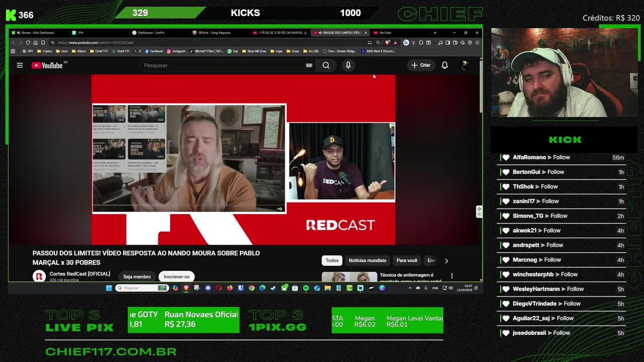Open the three-dot menu of the recommended video
Screen dimensions: 644x362
point(452,276)
